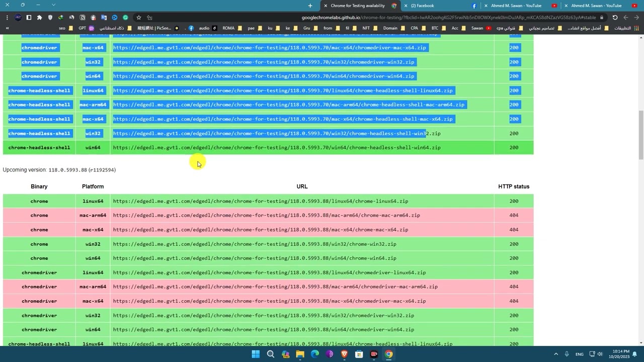Viewport: 644px width, 362px height.
Task: Click the microphone tray icon
Action: point(567,354)
